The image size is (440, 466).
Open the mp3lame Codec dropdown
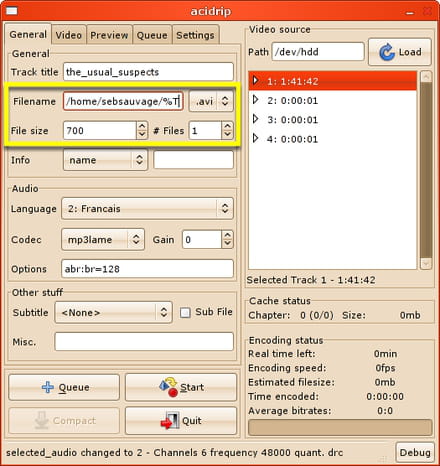point(103,239)
